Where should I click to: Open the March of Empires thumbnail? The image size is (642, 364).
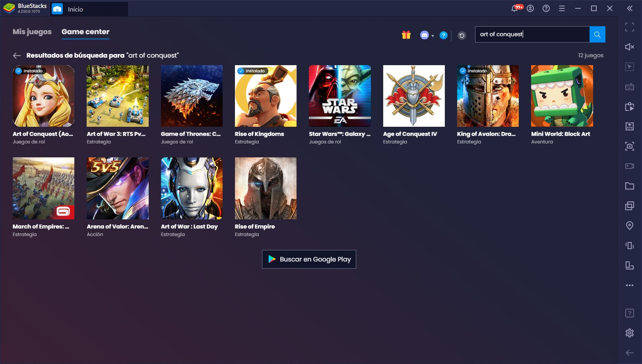(43, 188)
